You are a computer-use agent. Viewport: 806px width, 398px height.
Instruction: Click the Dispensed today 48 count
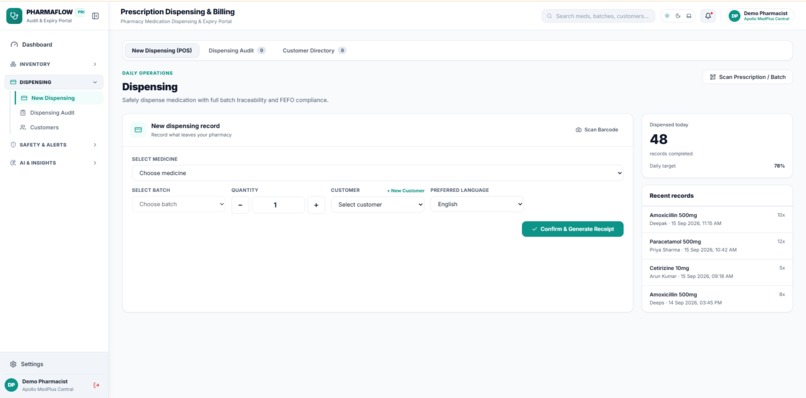(x=658, y=139)
